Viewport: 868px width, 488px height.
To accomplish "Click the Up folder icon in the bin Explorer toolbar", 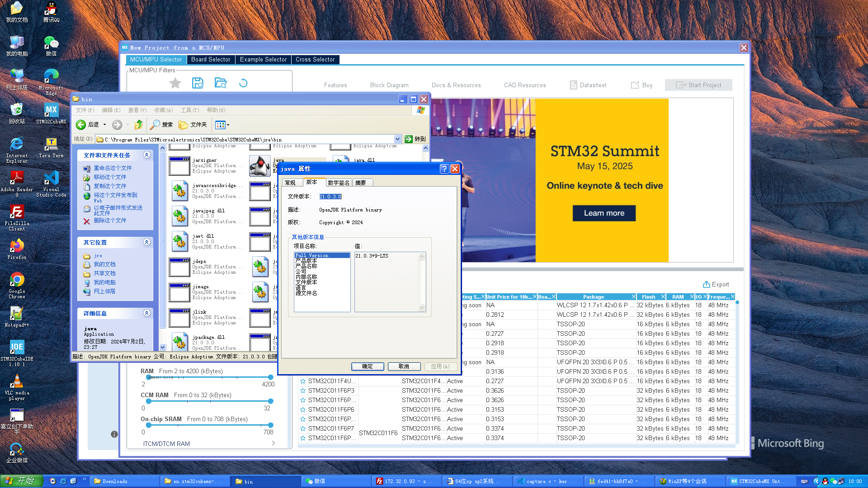I will 139,125.
